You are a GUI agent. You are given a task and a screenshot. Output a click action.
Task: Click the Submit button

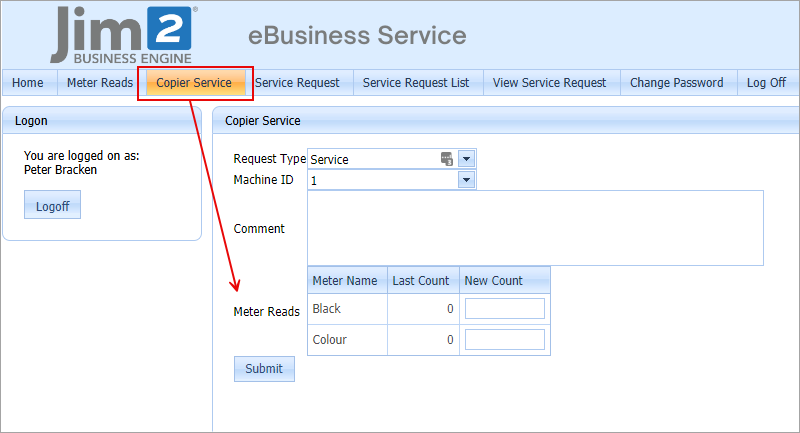[264, 369]
